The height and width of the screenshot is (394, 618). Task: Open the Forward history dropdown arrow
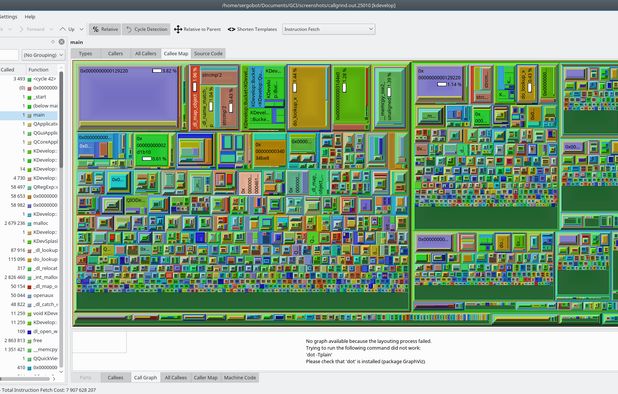[51, 29]
